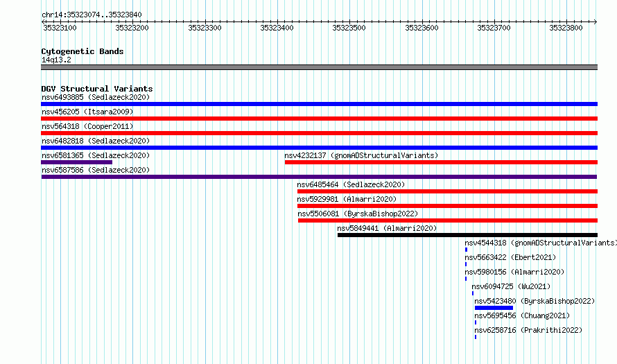
Task: Select the red bar under nsv5929981
Action: (x=447, y=206)
